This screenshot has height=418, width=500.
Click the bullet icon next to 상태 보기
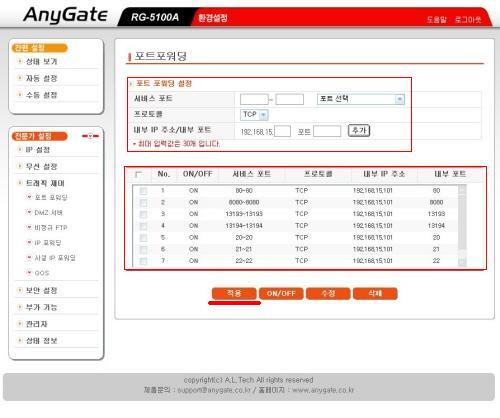click(x=20, y=61)
